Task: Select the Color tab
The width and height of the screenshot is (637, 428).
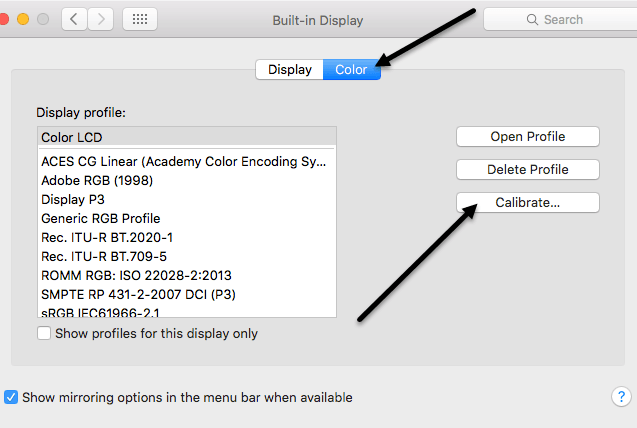Action: tap(351, 70)
